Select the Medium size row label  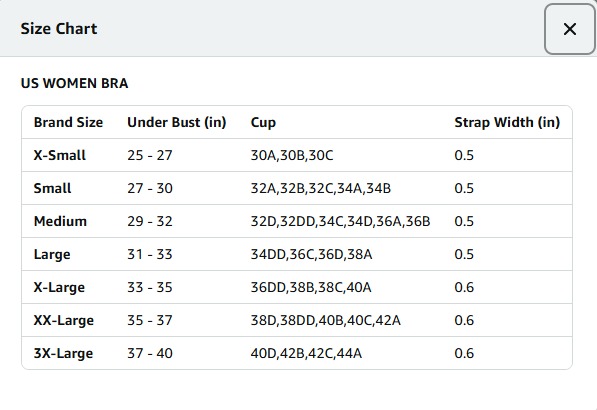[x=60, y=221]
